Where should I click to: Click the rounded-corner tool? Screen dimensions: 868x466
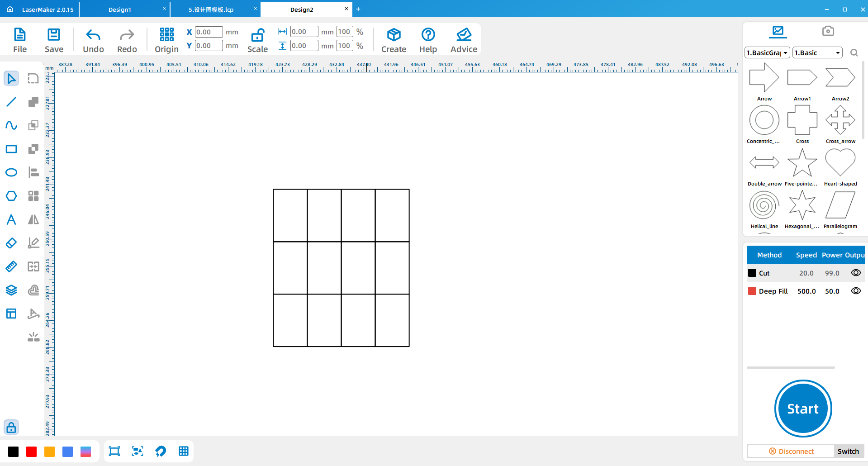pos(33,78)
